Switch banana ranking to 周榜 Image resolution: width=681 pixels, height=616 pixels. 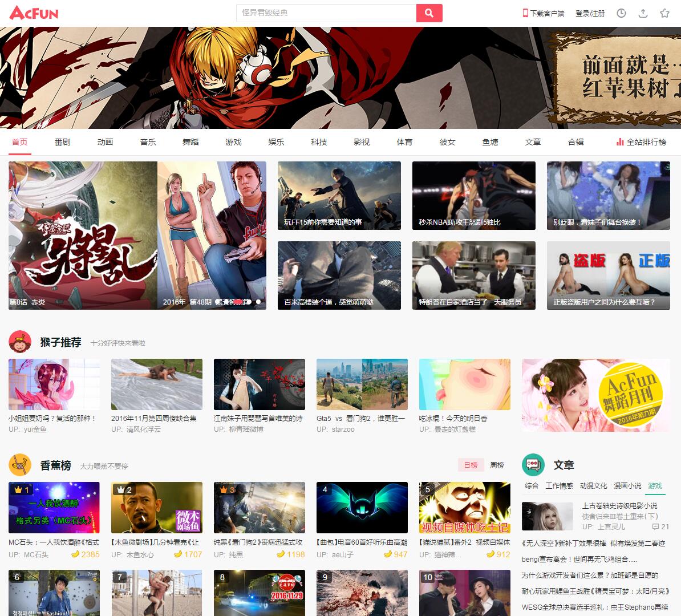tap(497, 465)
